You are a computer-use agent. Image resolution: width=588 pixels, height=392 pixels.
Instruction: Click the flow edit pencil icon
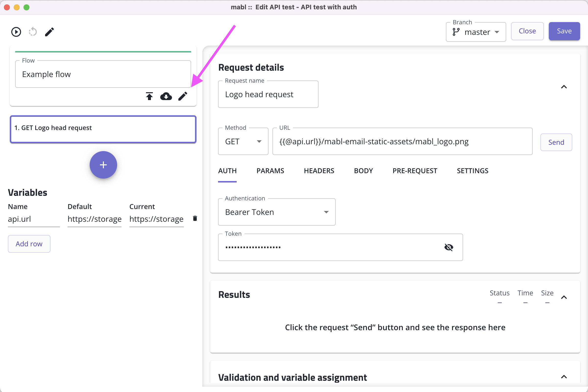coord(183,96)
